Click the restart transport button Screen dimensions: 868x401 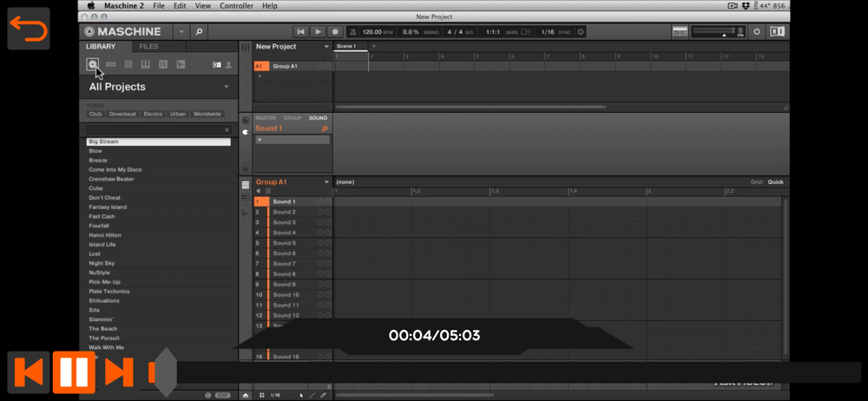click(x=300, y=32)
